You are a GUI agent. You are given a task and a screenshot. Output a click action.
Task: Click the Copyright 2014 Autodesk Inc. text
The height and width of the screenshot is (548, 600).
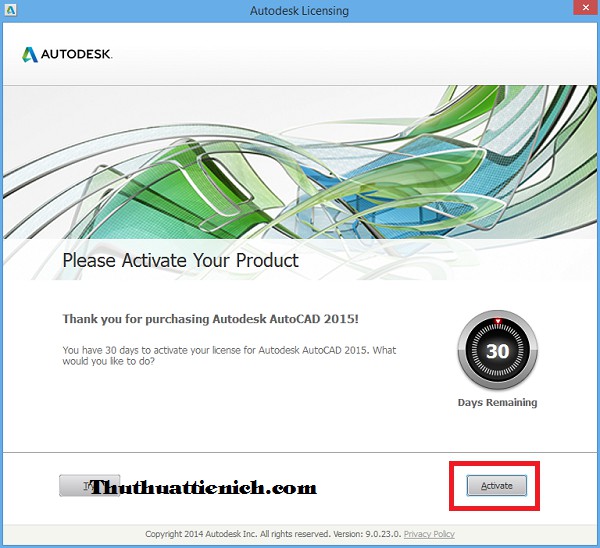[x=203, y=534]
